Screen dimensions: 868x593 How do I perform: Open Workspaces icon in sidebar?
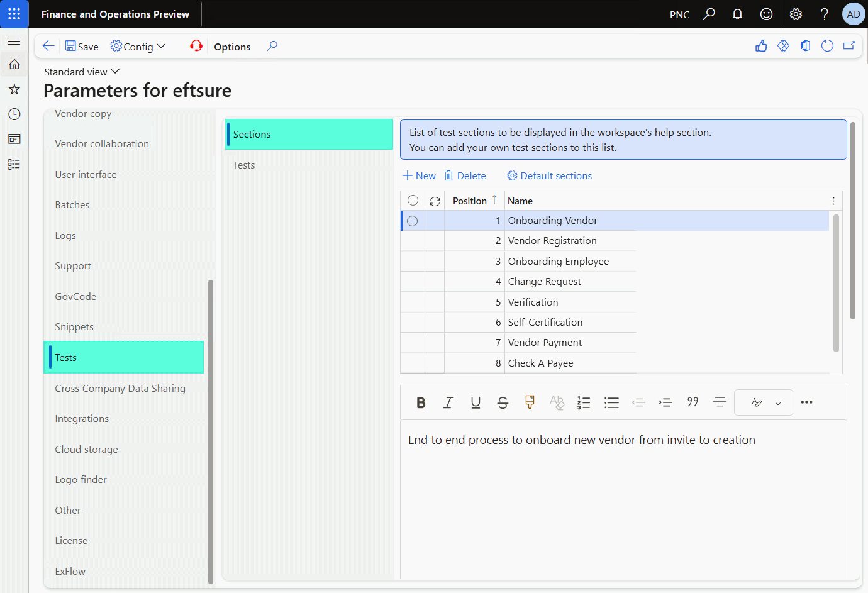(14, 139)
